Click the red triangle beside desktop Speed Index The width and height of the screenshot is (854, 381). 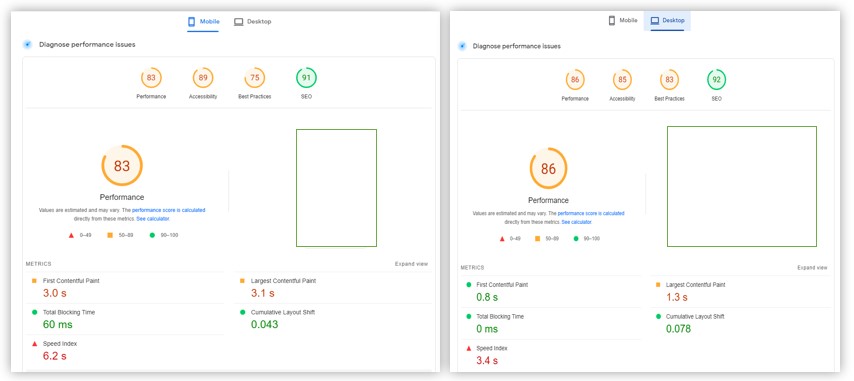tap(468, 348)
